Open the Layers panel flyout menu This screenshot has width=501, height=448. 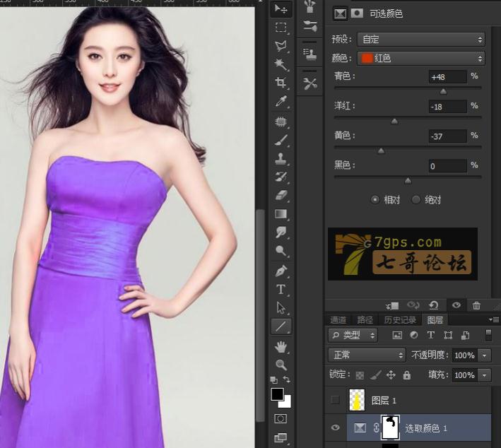(494, 319)
